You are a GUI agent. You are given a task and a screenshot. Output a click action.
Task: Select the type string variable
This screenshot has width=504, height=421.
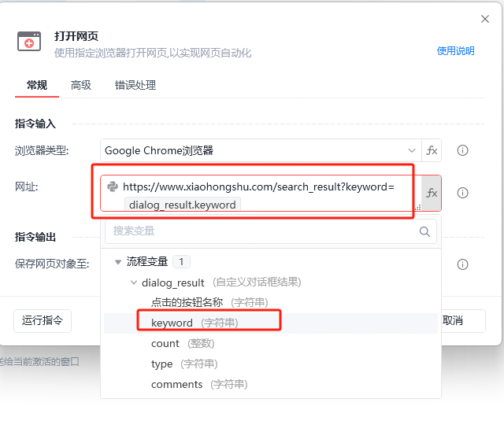[x=270, y=364]
